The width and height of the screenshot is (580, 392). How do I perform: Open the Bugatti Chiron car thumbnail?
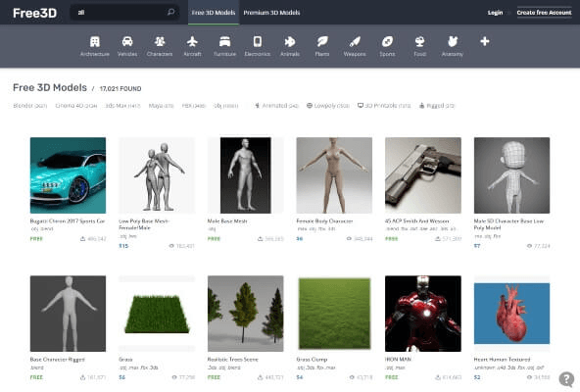(x=68, y=175)
